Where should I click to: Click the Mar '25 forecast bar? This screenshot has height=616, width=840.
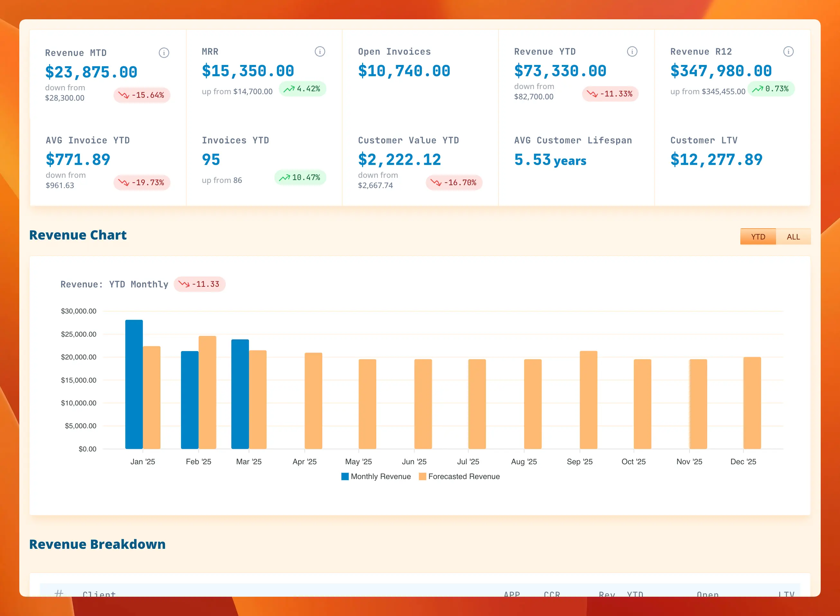click(257, 399)
